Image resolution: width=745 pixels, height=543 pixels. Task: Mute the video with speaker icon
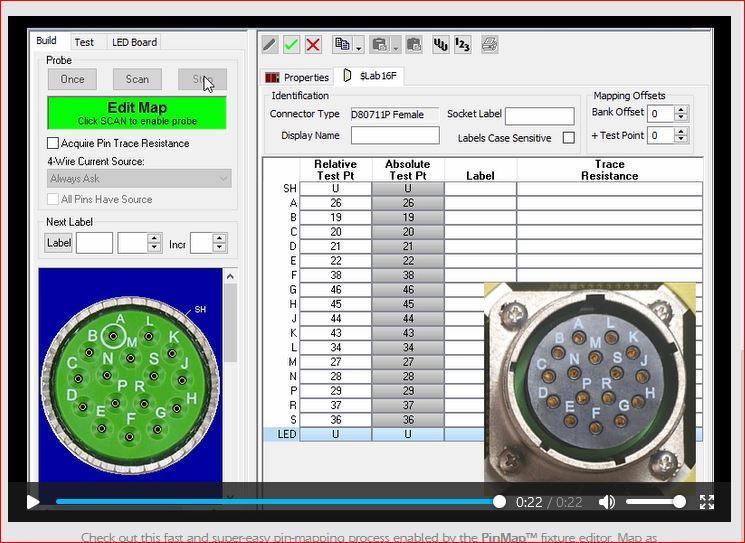point(606,502)
